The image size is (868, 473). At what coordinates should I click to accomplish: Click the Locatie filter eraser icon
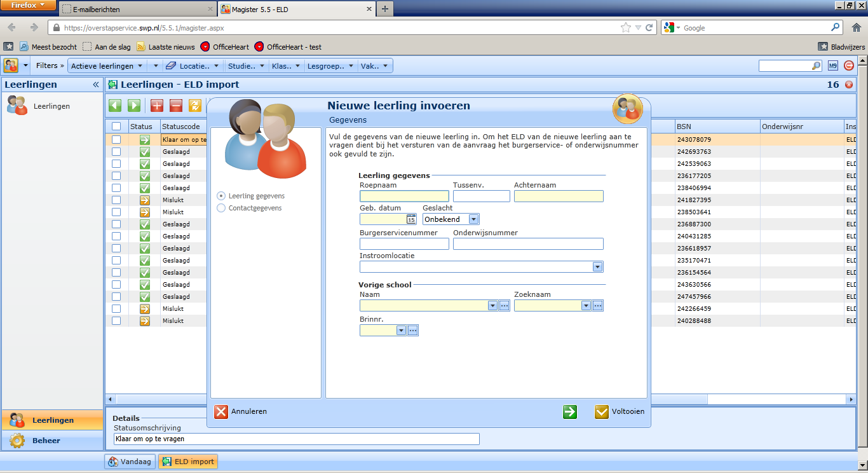(x=170, y=65)
